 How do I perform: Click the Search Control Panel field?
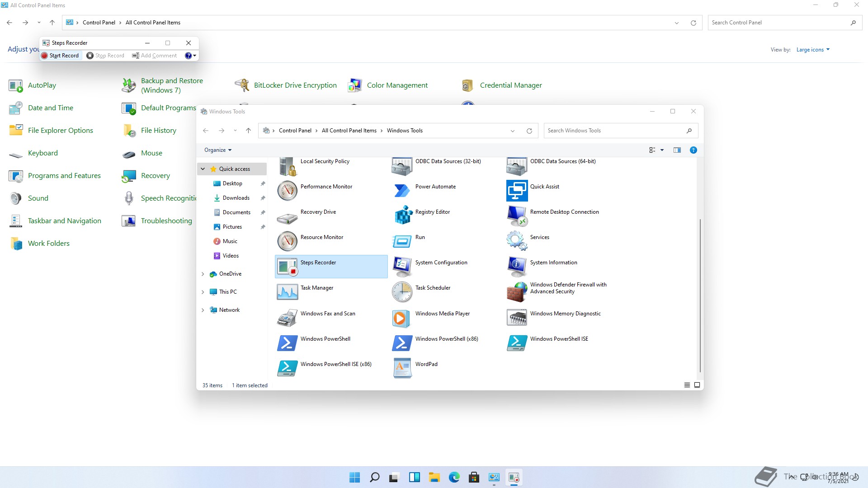785,23
